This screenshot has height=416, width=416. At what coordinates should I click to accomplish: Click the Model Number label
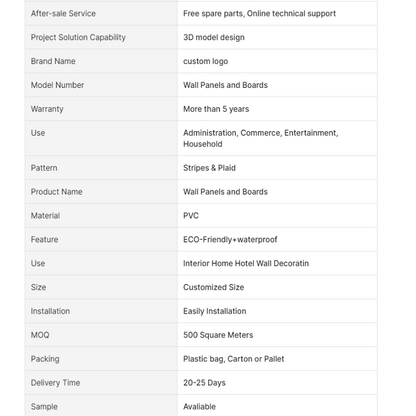point(57,85)
